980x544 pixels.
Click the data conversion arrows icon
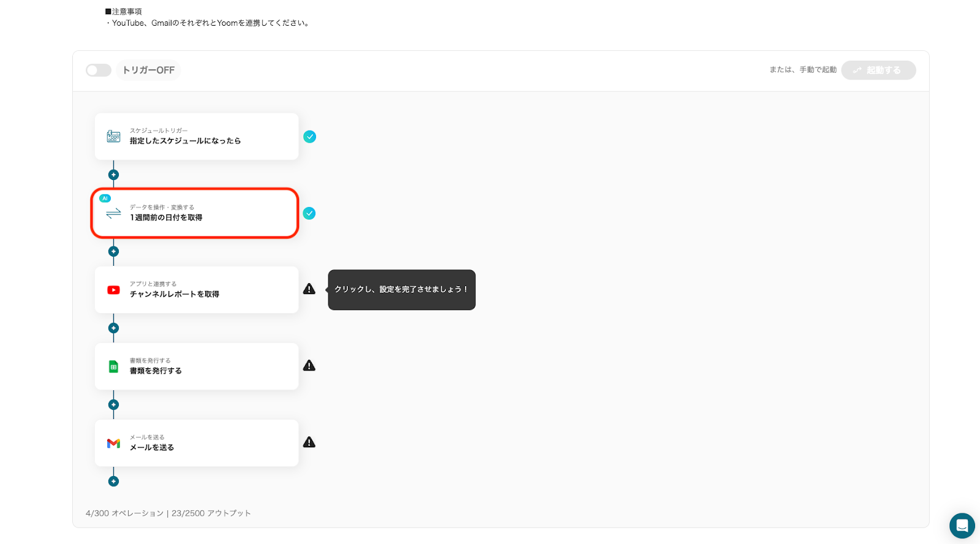pos(114,213)
